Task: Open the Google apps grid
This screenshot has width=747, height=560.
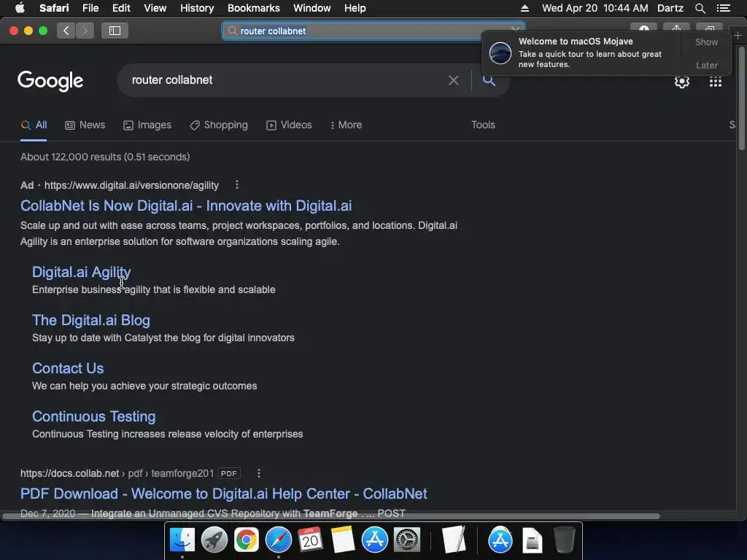Action: click(x=716, y=82)
